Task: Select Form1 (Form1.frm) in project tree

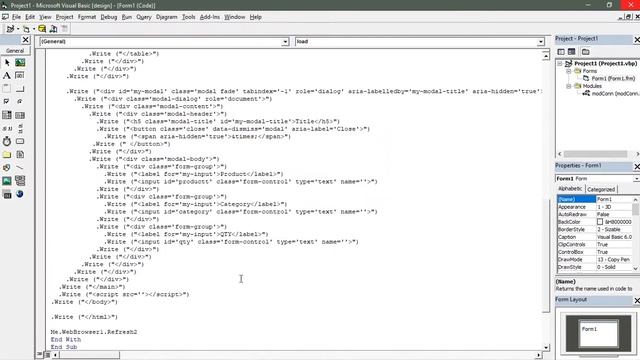Action: pos(613,78)
